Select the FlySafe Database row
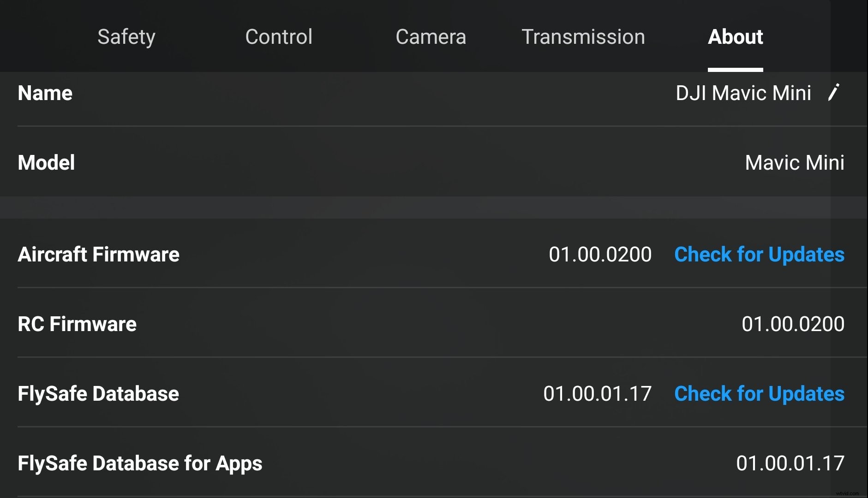The image size is (868, 498). [98, 394]
